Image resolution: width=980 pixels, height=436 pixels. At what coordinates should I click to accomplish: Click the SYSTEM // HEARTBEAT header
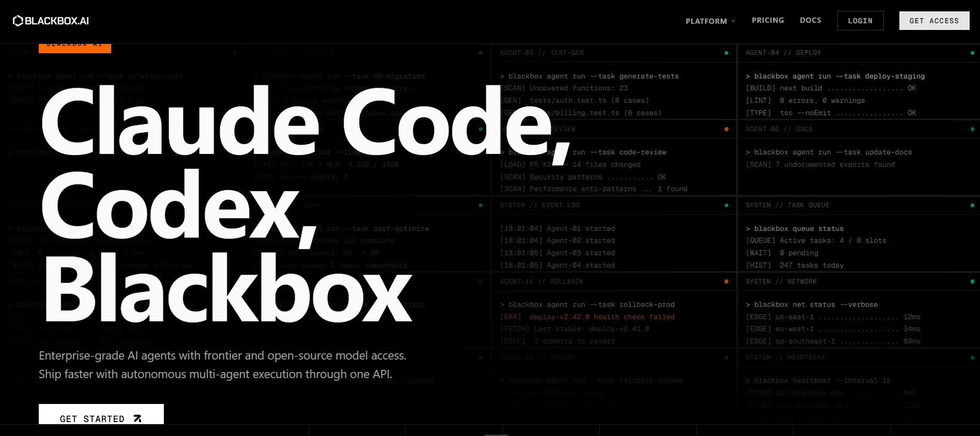pos(785,357)
